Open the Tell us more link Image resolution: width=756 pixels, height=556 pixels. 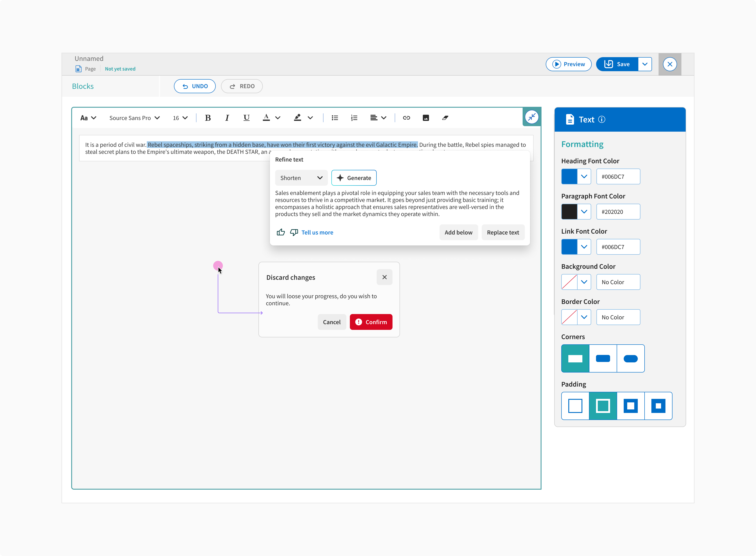pos(317,232)
